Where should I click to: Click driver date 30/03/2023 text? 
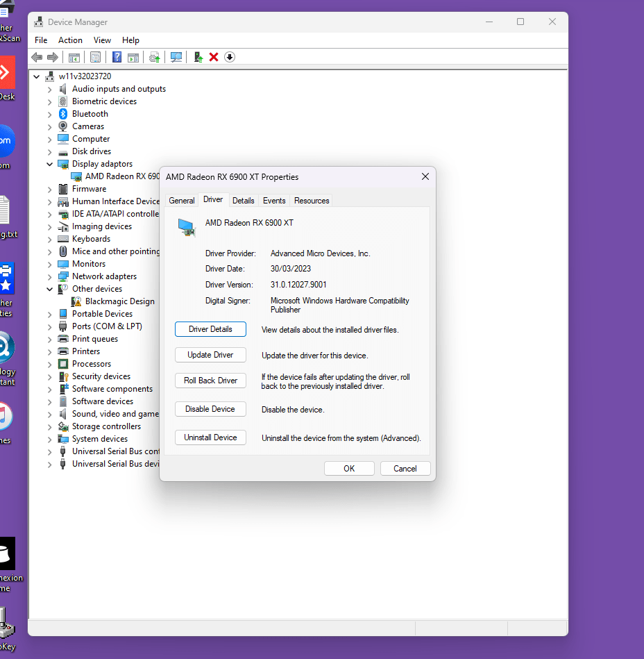click(291, 269)
